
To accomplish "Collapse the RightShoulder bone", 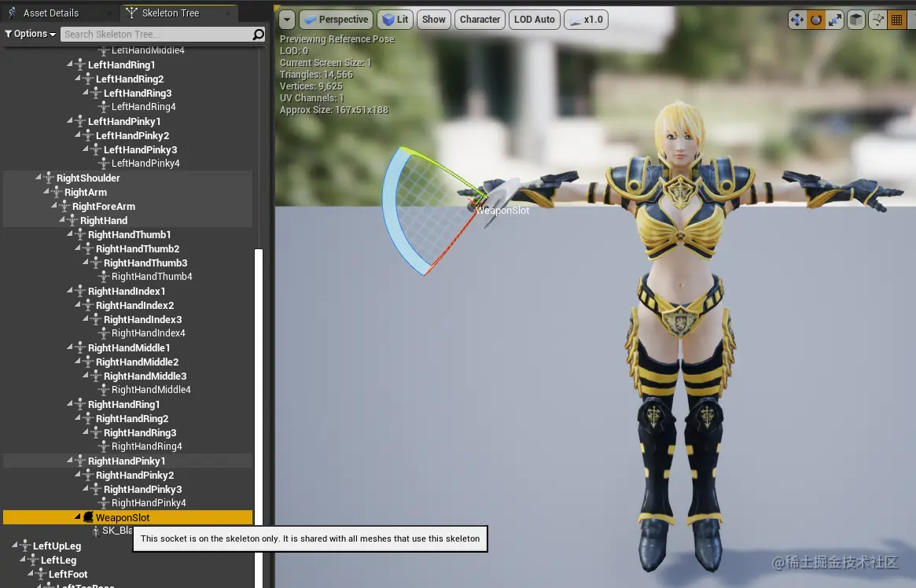I will (39, 177).
